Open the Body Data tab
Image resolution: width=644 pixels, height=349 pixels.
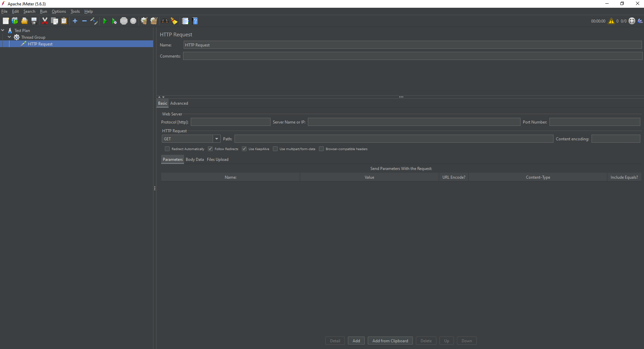coord(194,160)
